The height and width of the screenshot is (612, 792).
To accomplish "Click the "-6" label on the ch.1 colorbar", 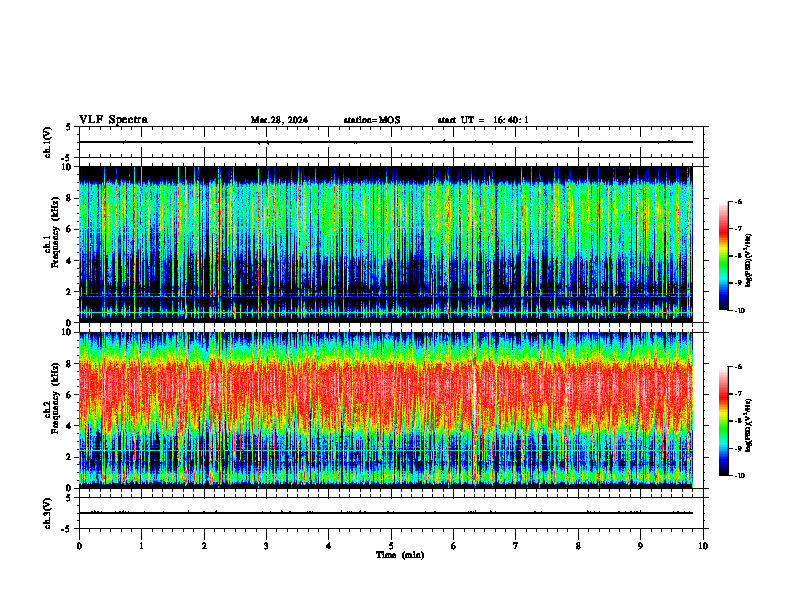I will [738, 201].
